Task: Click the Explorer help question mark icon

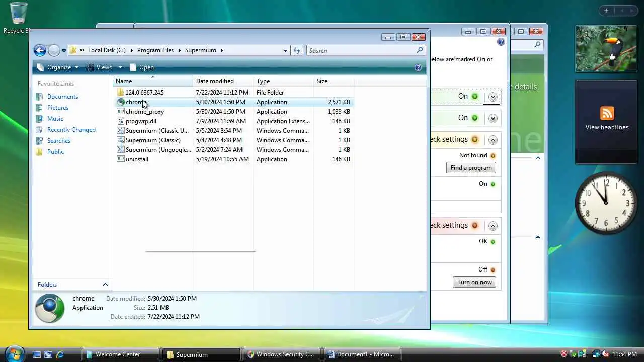Action: point(418,67)
